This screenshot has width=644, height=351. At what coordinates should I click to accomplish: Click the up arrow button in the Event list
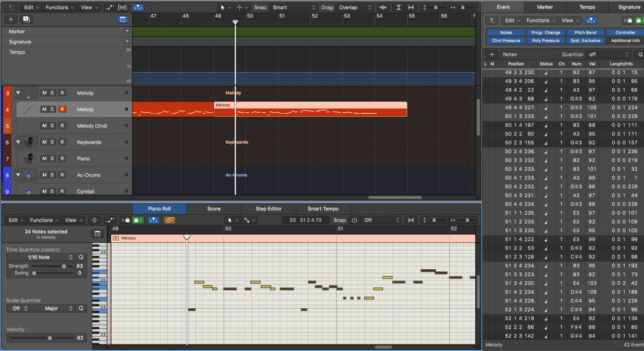tap(492, 20)
